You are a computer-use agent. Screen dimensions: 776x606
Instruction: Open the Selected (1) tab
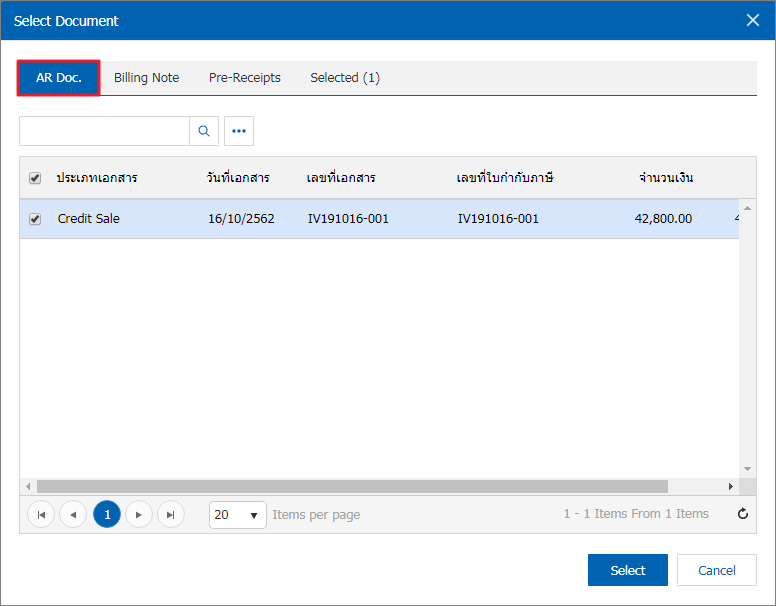coord(345,78)
